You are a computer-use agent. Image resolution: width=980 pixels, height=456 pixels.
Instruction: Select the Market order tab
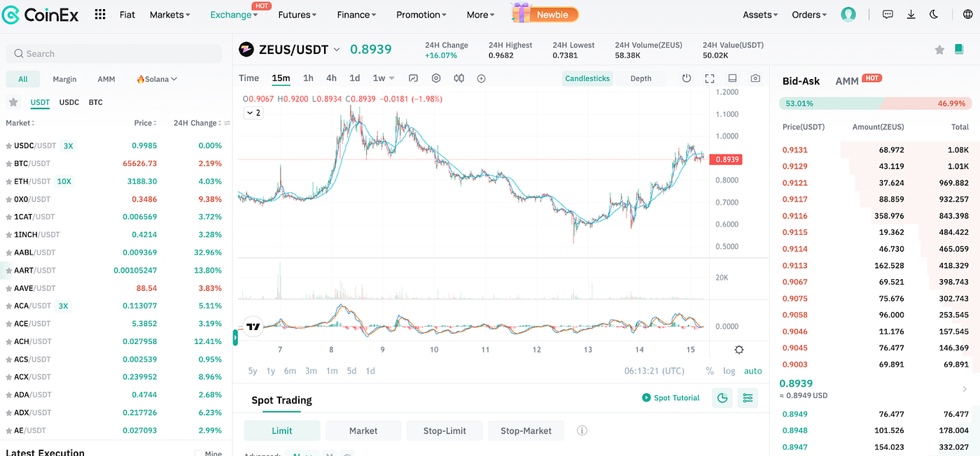(x=363, y=430)
